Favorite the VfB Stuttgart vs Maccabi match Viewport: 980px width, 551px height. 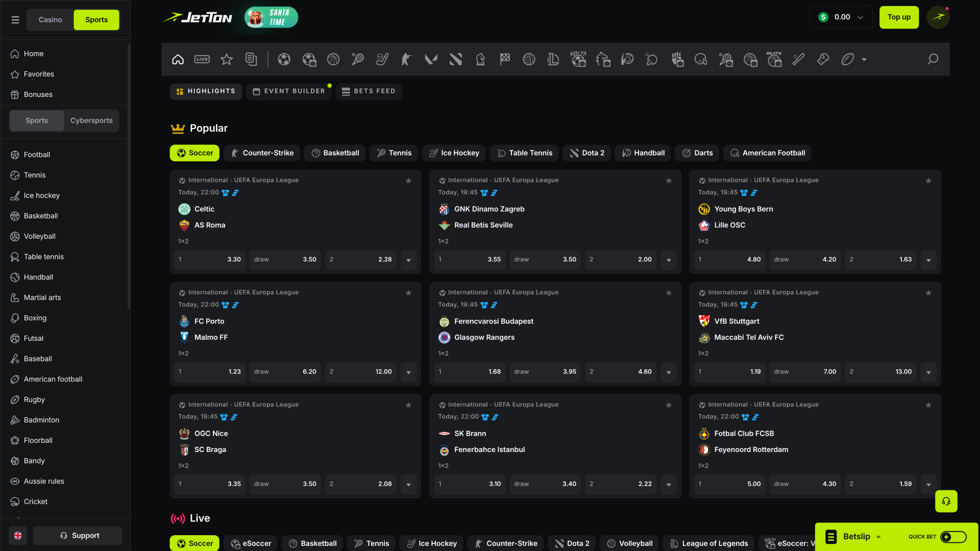pos(928,293)
